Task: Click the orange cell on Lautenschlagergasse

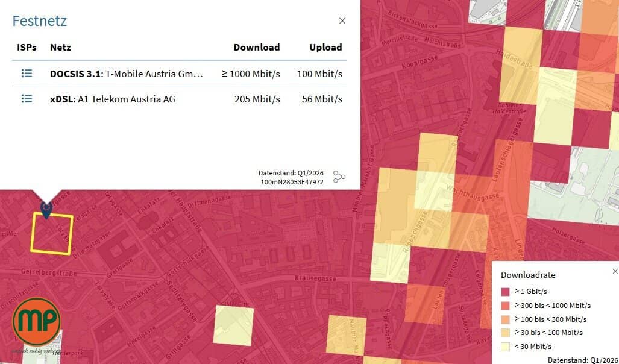Action: click(424, 303)
